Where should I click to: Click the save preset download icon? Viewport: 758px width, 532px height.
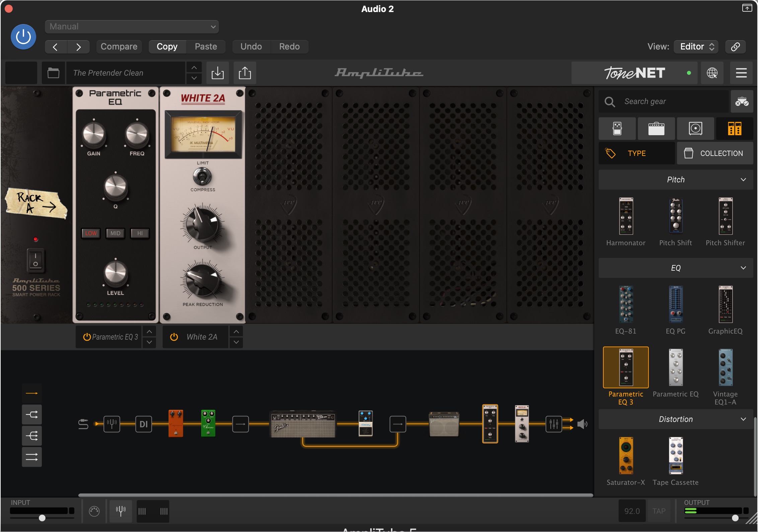coord(218,73)
